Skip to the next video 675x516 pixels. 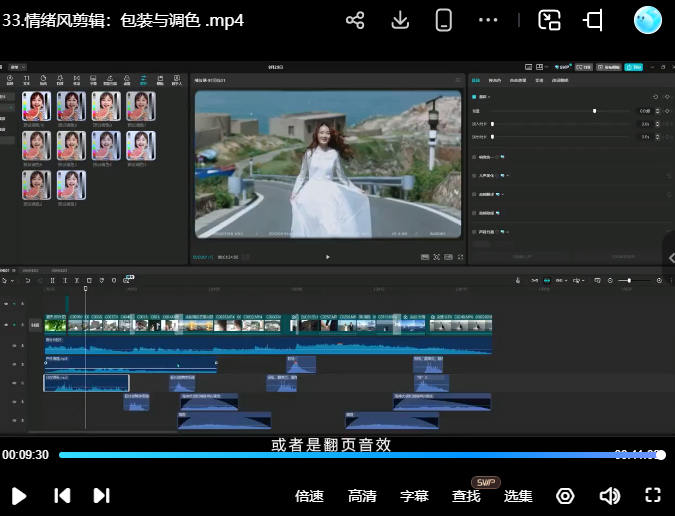tap(101, 495)
